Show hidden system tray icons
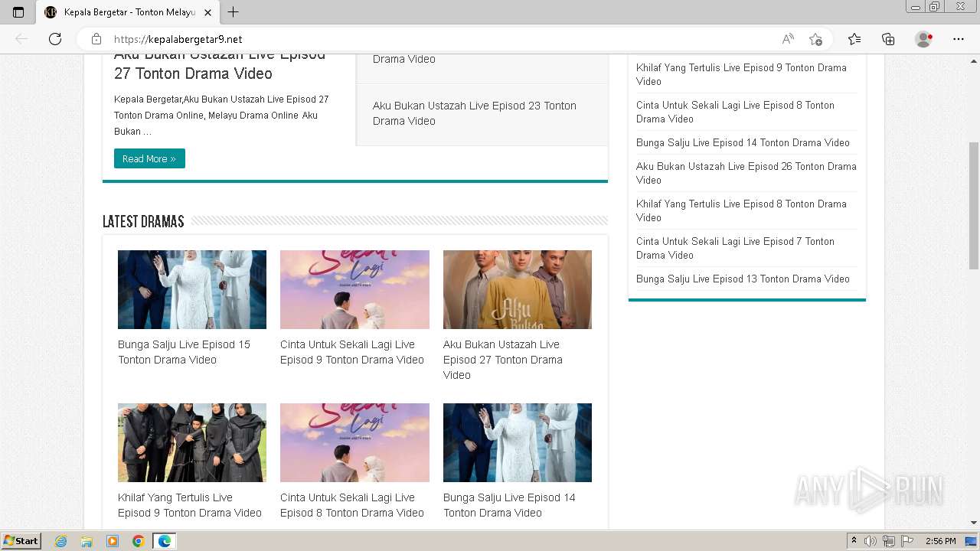Image resolution: width=980 pixels, height=551 pixels. (854, 541)
